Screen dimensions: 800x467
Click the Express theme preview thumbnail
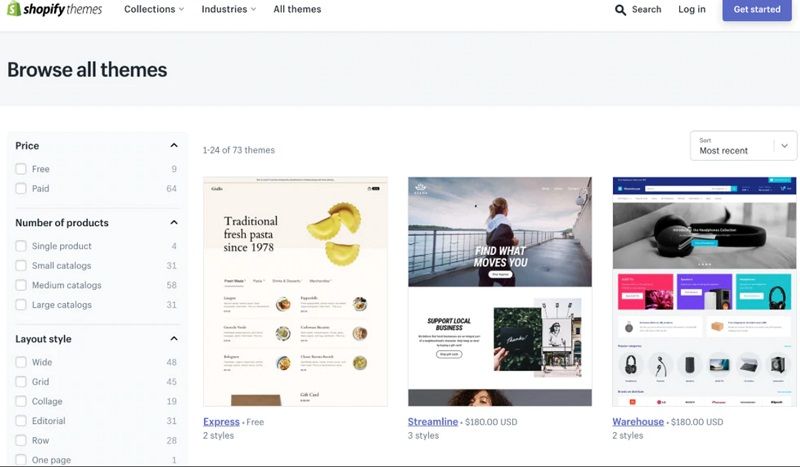tap(295, 291)
